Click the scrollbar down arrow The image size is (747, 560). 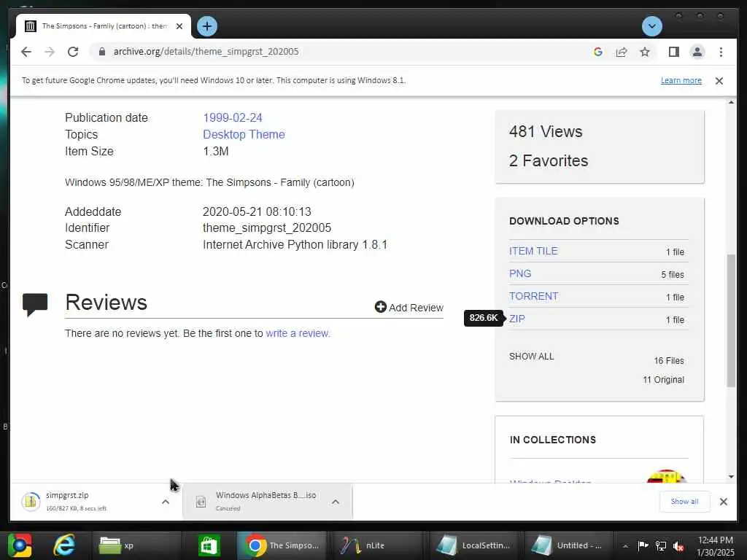pyautogui.click(x=731, y=477)
